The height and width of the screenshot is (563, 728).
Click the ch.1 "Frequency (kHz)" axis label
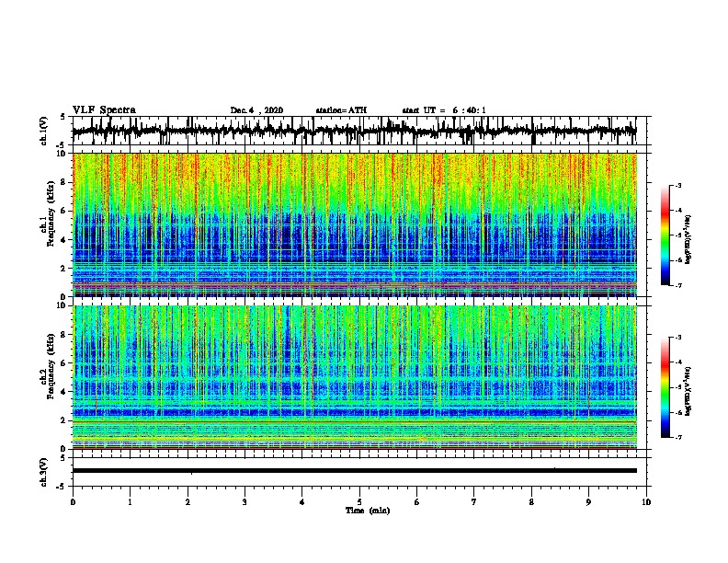coord(51,214)
